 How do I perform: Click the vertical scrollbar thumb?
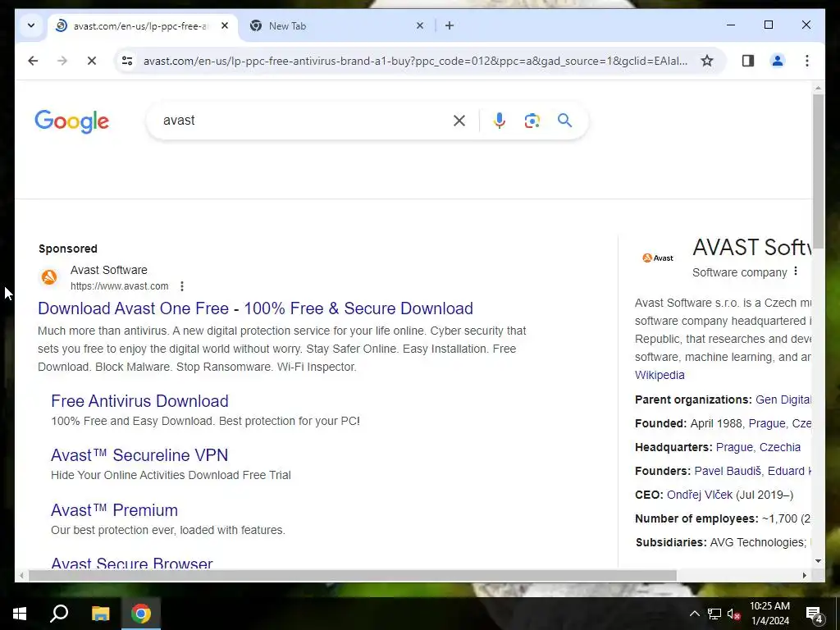point(818,171)
